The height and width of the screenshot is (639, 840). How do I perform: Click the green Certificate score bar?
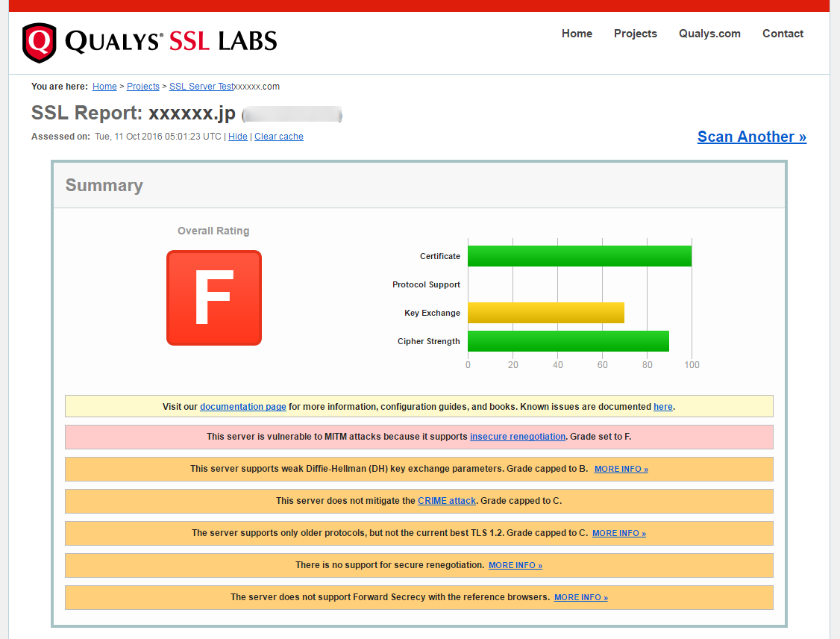click(580, 256)
